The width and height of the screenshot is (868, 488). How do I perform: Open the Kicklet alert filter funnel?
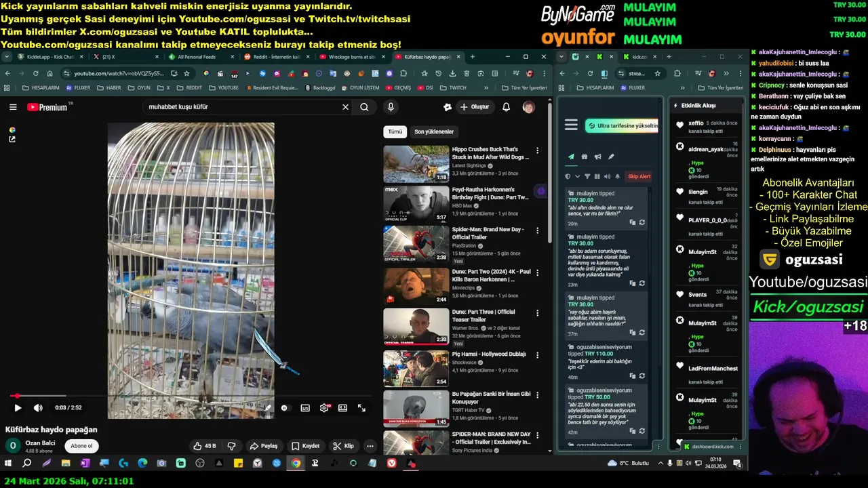(x=587, y=176)
